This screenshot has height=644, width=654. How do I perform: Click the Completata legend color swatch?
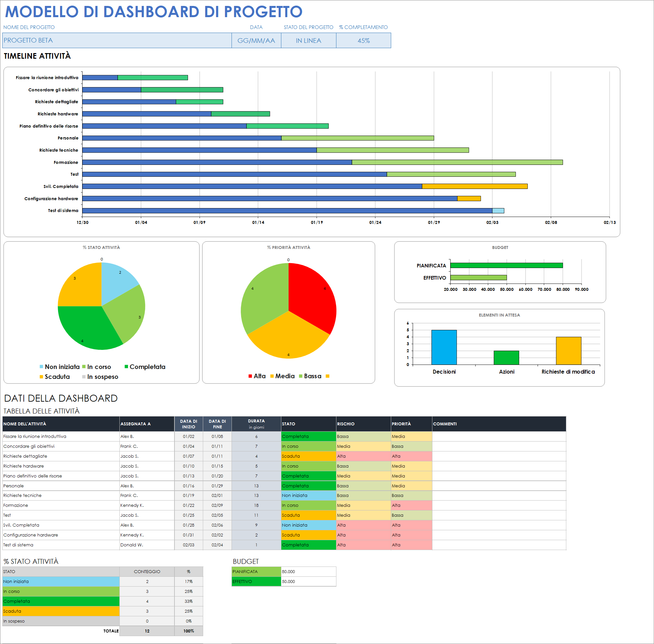click(x=126, y=367)
